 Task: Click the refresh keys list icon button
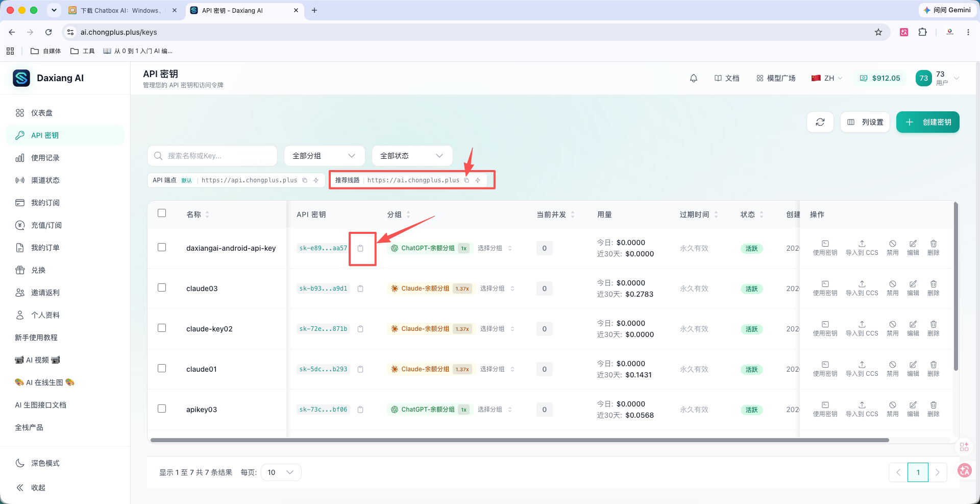820,122
